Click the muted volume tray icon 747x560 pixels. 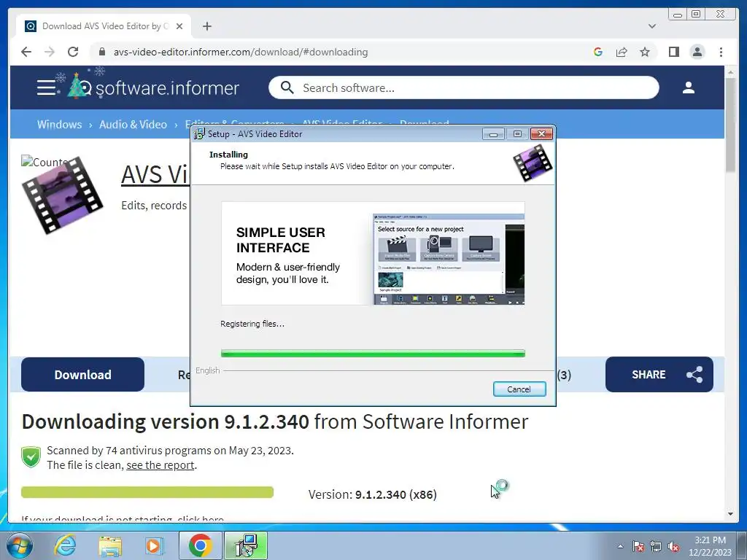click(x=673, y=546)
